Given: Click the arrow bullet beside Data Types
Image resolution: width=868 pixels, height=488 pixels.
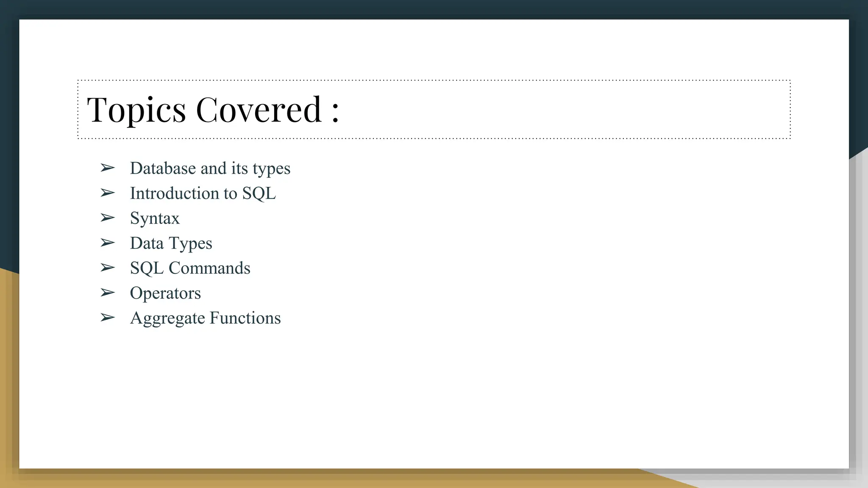Looking at the screenshot, I should coord(108,243).
